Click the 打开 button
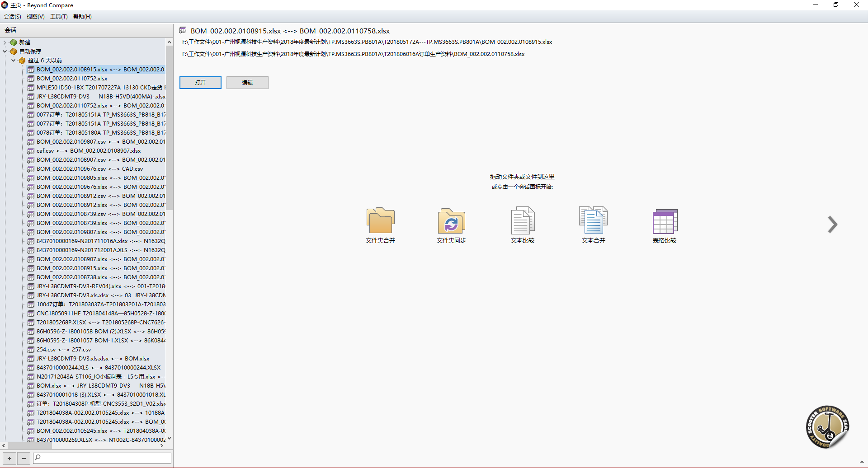Image resolution: width=868 pixels, height=468 pixels. pyautogui.click(x=200, y=83)
